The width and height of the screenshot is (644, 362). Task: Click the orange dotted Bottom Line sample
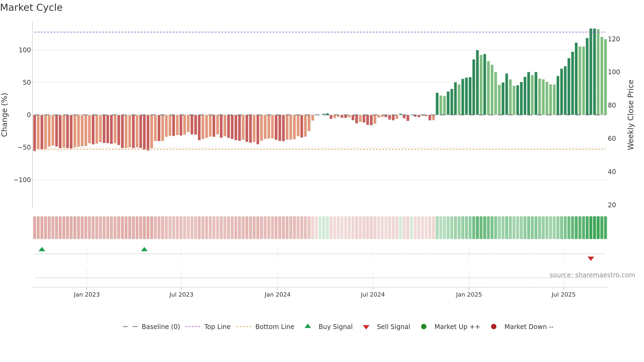tap(244, 327)
